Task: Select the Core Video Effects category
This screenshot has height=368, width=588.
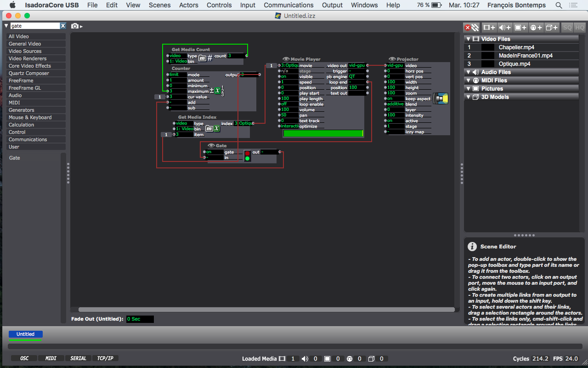Action: 36,66
